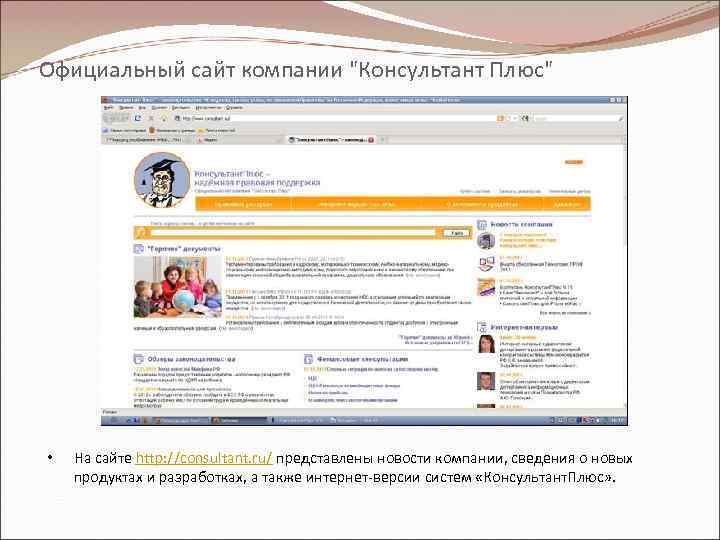This screenshot has width=720, height=540.
Task: Click the computers icon of second company news item
Action: (x=486, y=264)
